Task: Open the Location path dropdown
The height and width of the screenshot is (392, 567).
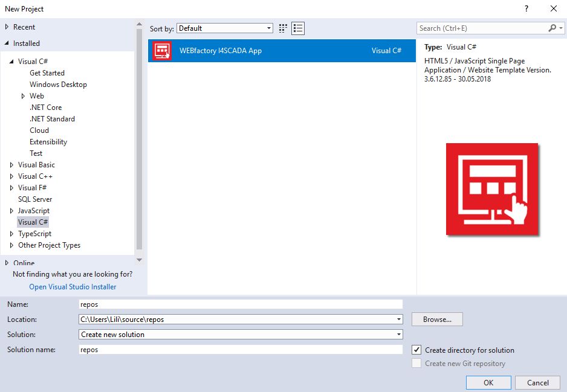Action: [x=398, y=320]
